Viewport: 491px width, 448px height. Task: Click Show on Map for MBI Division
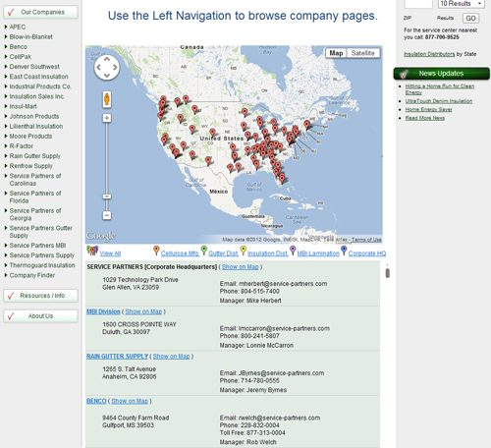point(143,311)
